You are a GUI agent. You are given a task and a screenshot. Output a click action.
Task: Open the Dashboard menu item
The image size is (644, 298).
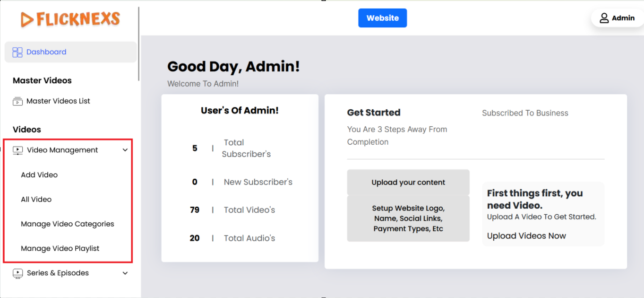(x=46, y=52)
